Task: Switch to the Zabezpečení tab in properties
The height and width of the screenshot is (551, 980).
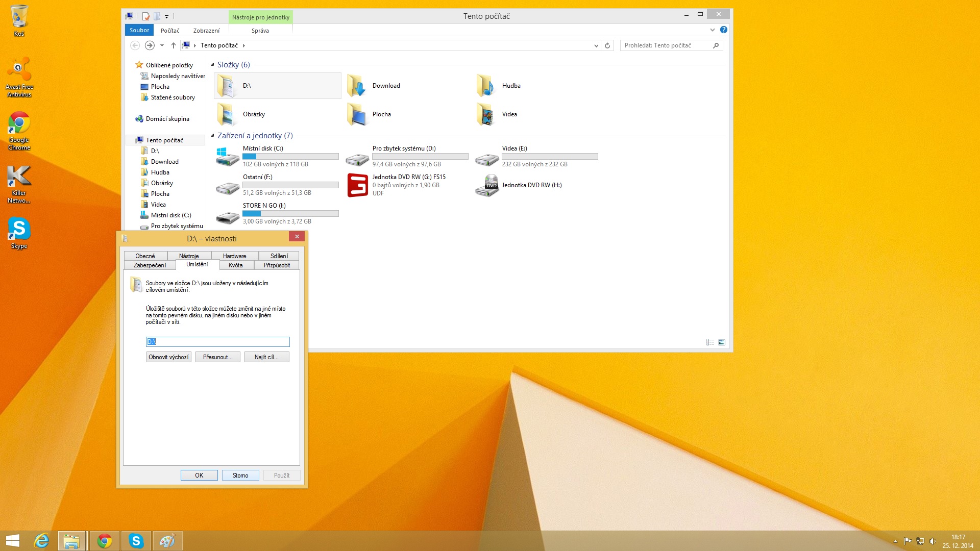Action: coord(150,265)
